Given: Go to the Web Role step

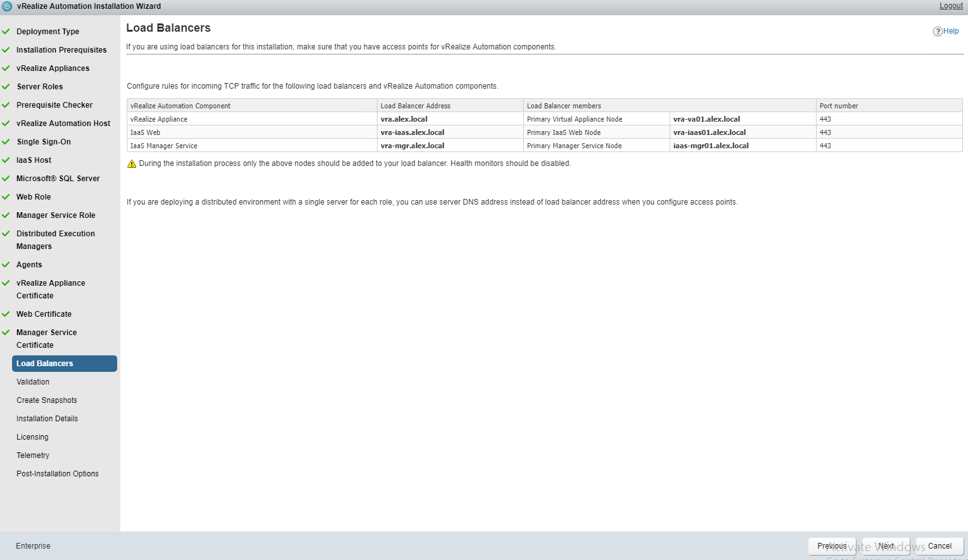Looking at the screenshot, I should (x=34, y=197).
